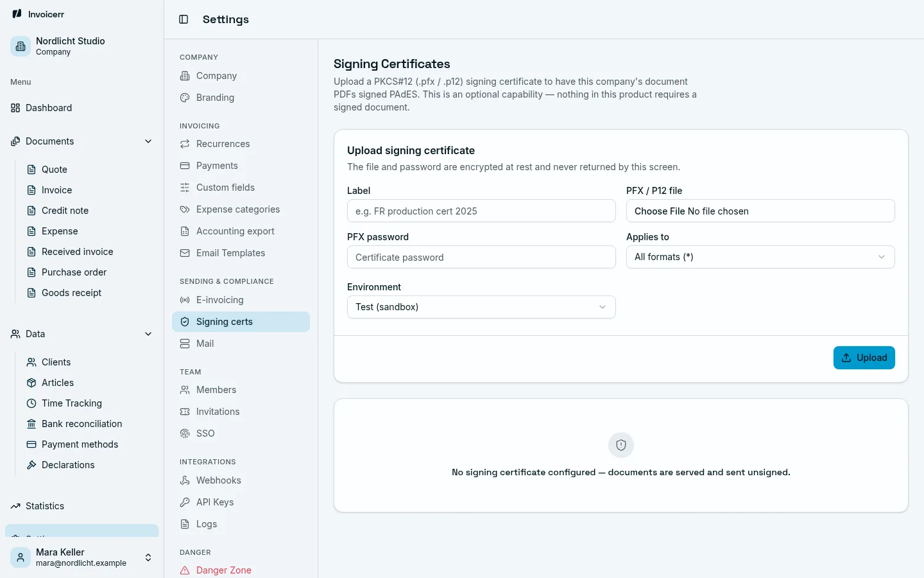Open the Applies to formats dropdown
924x578 pixels.
760,257
